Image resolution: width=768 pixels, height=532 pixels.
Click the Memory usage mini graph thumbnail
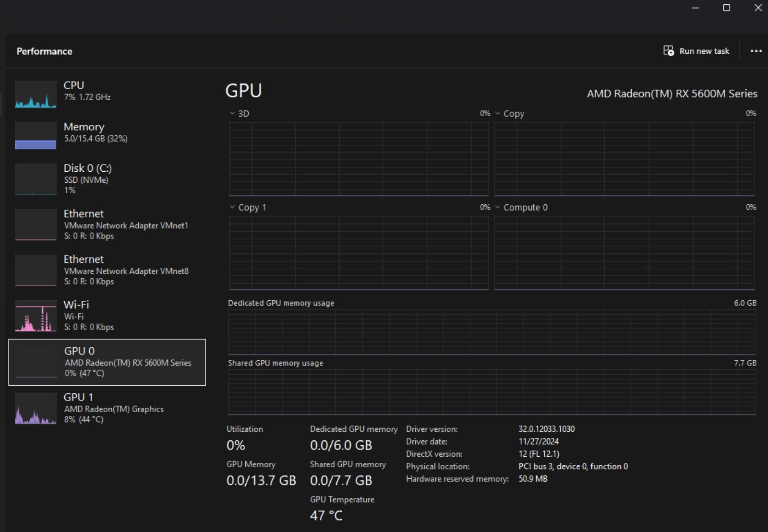tap(36, 136)
